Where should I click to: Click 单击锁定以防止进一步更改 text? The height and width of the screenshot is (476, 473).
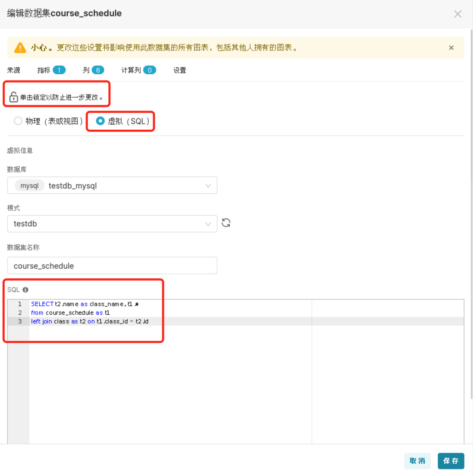pos(61,97)
